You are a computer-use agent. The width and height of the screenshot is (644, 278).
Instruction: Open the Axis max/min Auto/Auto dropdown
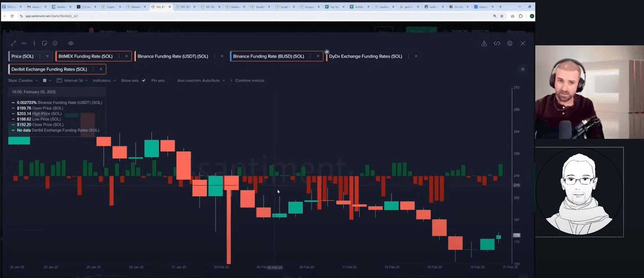201,80
